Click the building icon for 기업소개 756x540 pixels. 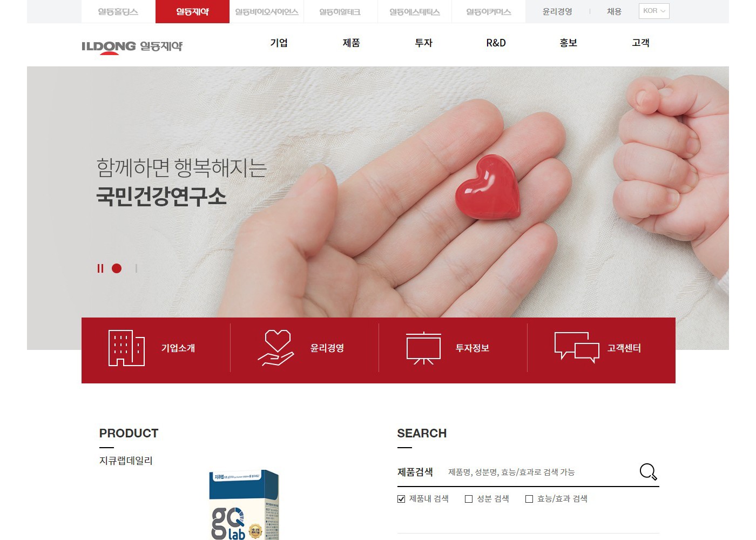pos(126,348)
